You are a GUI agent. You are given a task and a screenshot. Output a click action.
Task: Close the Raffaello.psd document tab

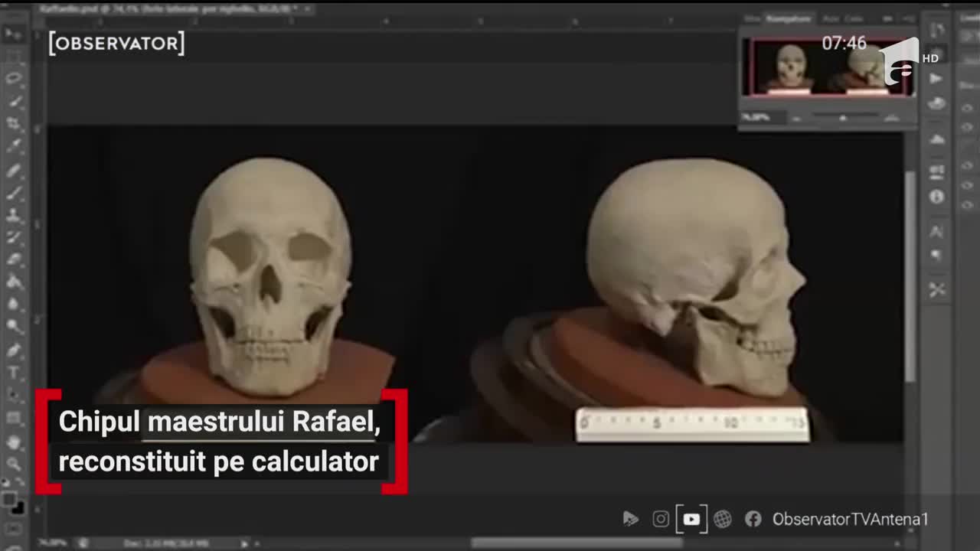coord(307,9)
